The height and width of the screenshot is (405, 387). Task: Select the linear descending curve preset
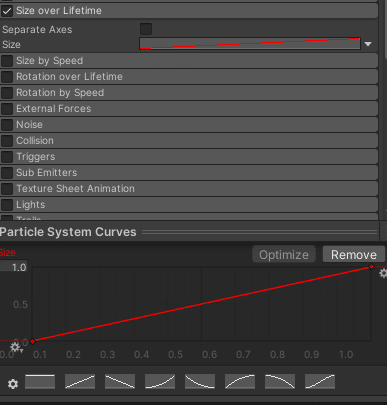tap(120, 382)
